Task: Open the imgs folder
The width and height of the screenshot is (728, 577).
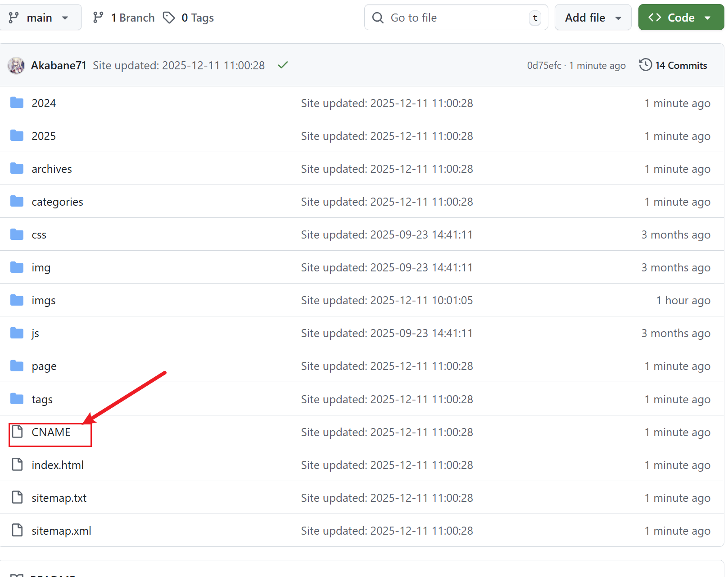Action: (x=44, y=300)
